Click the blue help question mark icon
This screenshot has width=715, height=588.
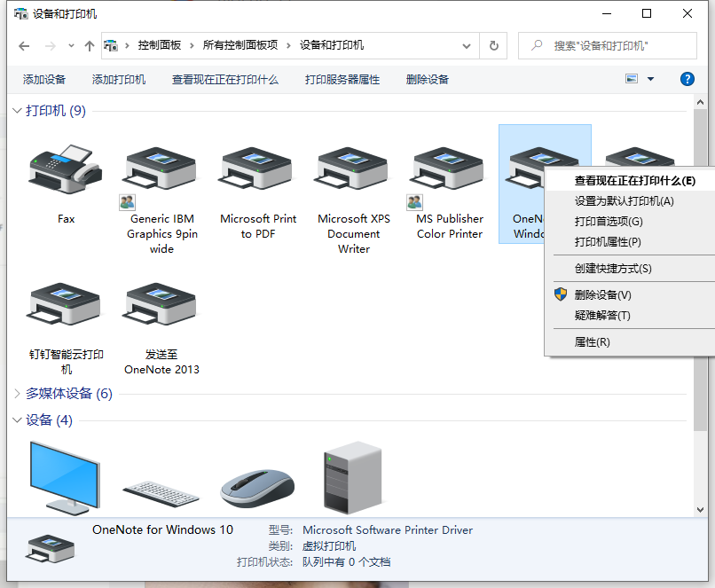(x=687, y=79)
